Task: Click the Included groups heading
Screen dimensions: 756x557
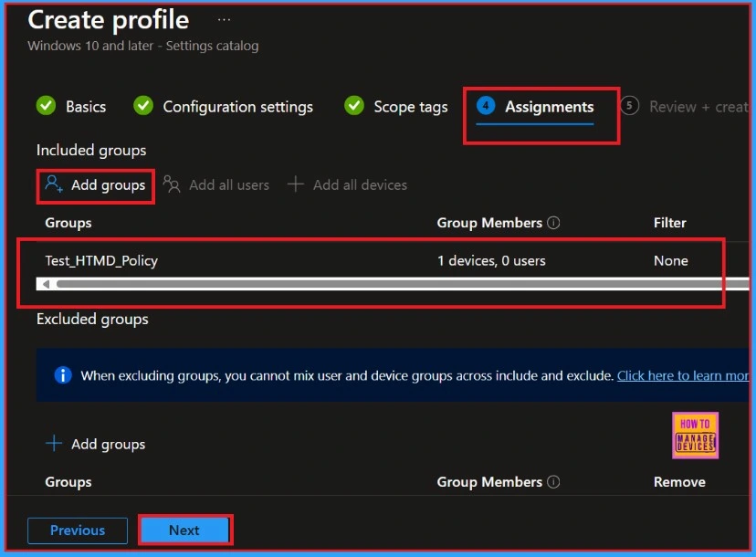Action: tap(91, 151)
